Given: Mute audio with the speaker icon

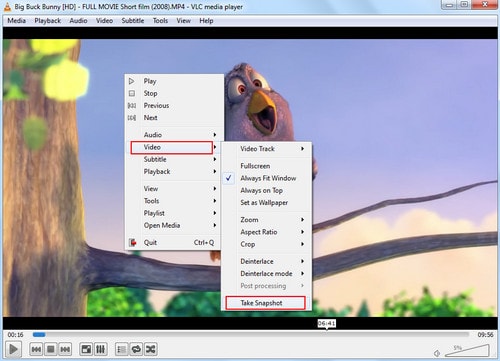Looking at the screenshot, I should [x=437, y=353].
